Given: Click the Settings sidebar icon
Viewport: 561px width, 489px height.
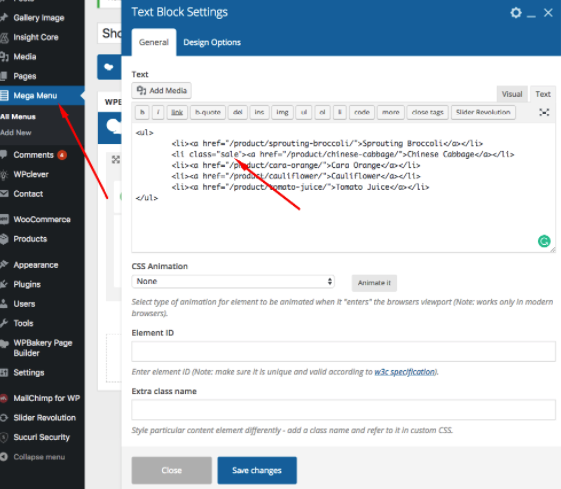Looking at the screenshot, I should [4, 372].
